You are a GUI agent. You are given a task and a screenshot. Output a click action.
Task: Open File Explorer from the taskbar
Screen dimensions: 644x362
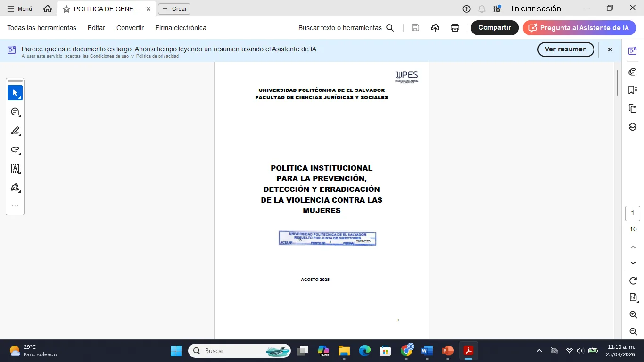pos(344,351)
